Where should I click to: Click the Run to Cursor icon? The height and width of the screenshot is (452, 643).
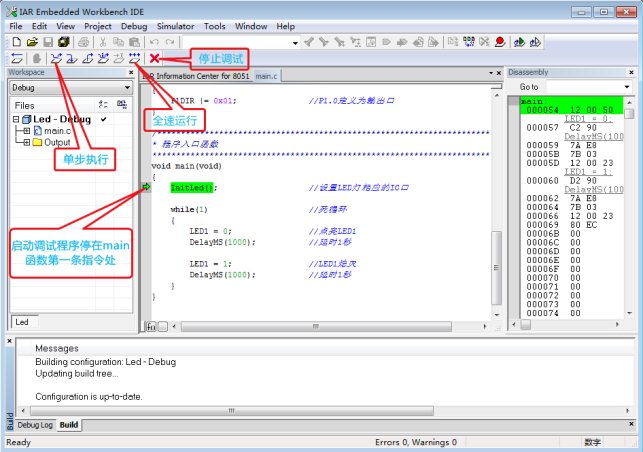pos(119,58)
